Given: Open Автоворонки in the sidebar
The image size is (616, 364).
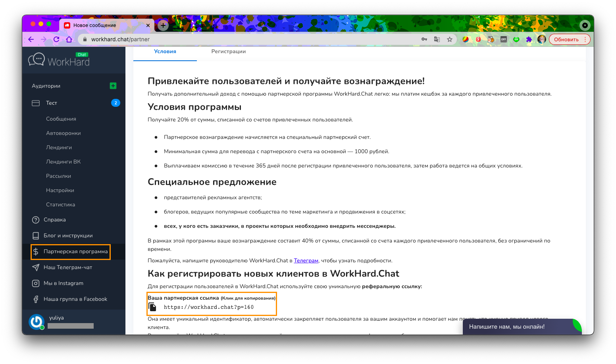Looking at the screenshot, I should click(64, 133).
